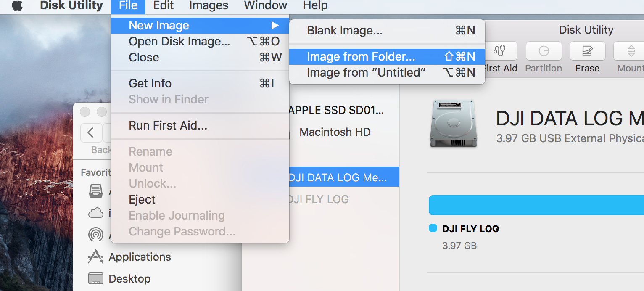Open the Disk Utility application menu
The height and width of the screenshot is (291, 644).
coord(71,5)
